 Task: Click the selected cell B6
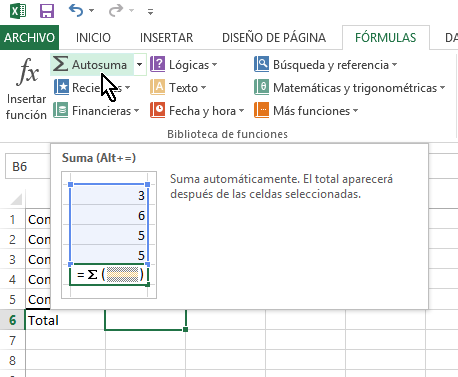point(145,320)
